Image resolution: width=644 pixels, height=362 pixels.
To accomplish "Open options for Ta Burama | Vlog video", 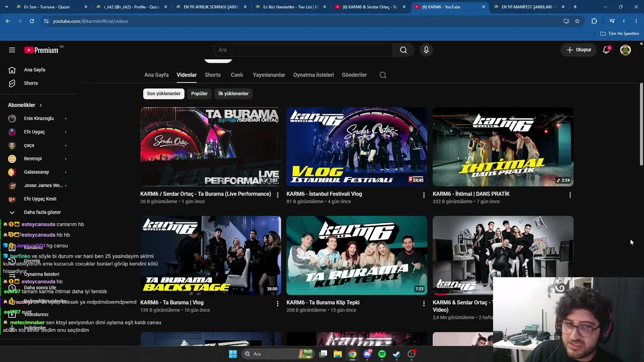I will click(278, 304).
